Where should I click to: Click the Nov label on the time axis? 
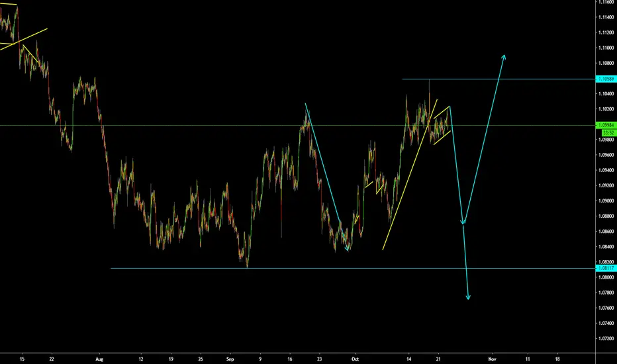click(492, 359)
